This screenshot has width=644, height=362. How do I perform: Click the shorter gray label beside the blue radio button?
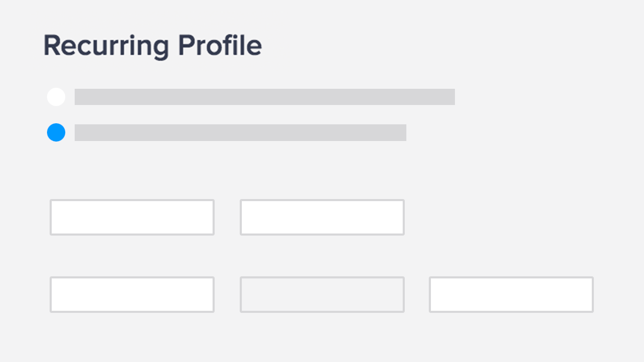point(240,133)
